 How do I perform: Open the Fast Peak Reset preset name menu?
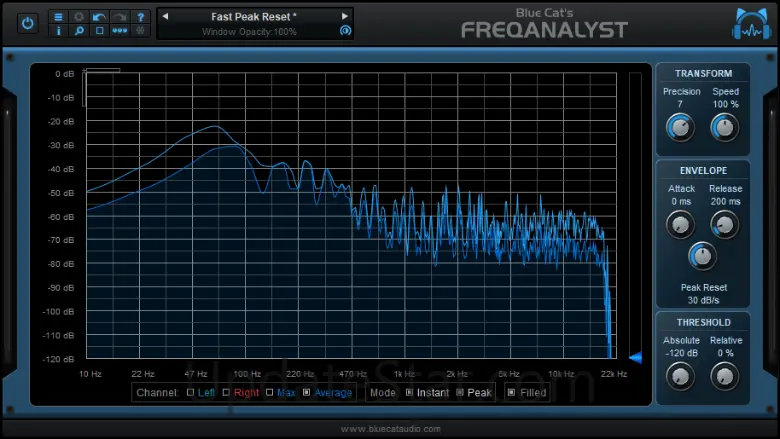254,17
